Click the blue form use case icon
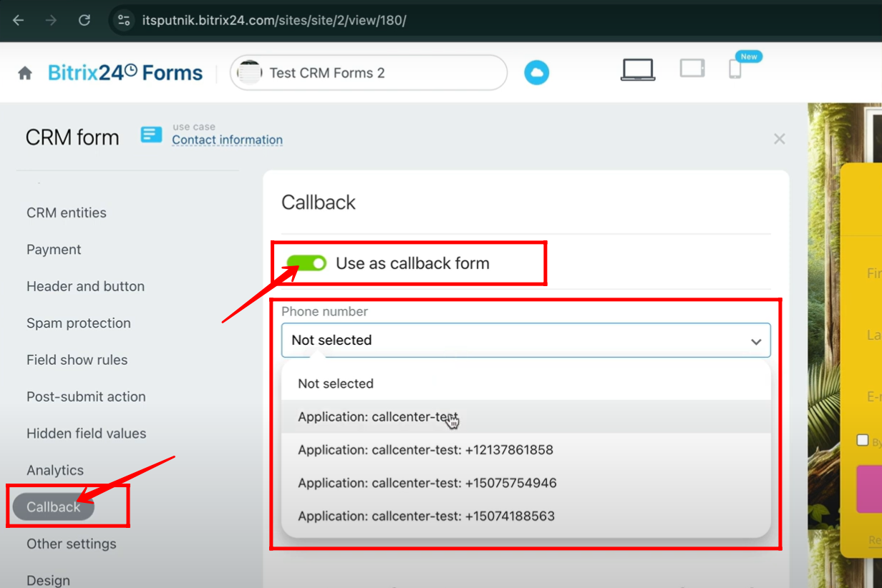Viewport: 882px width, 588px height. click(151, 134)
